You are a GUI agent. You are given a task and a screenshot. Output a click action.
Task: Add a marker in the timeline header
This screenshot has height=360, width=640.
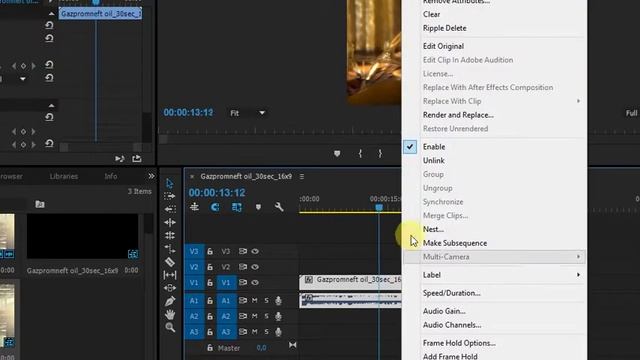pos(258,207)
